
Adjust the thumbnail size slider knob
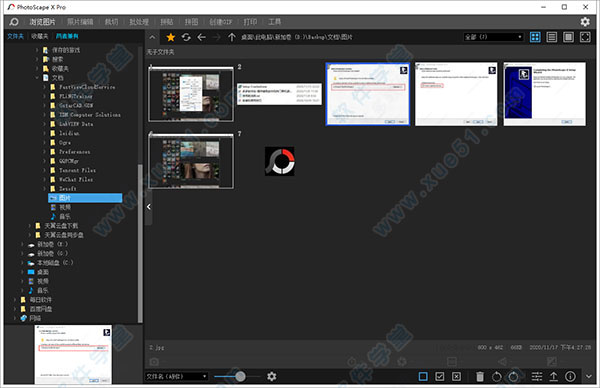pyautogui.click(x=240, y=377)
